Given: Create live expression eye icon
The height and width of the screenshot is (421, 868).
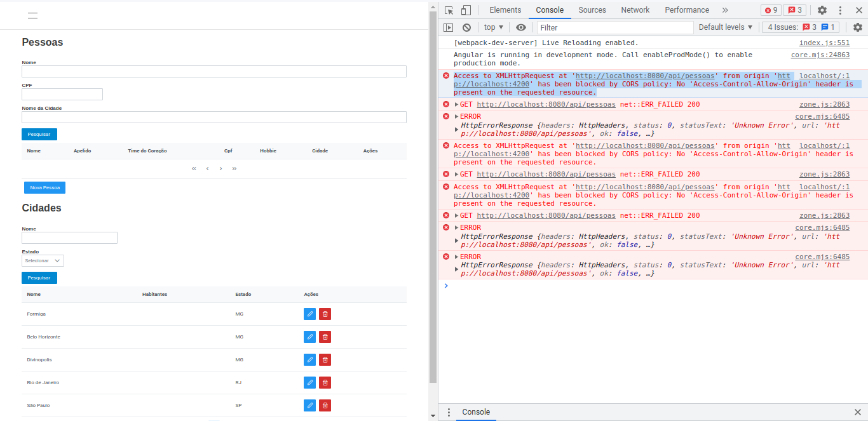Looking at the screenshot, I should (521, 27).
